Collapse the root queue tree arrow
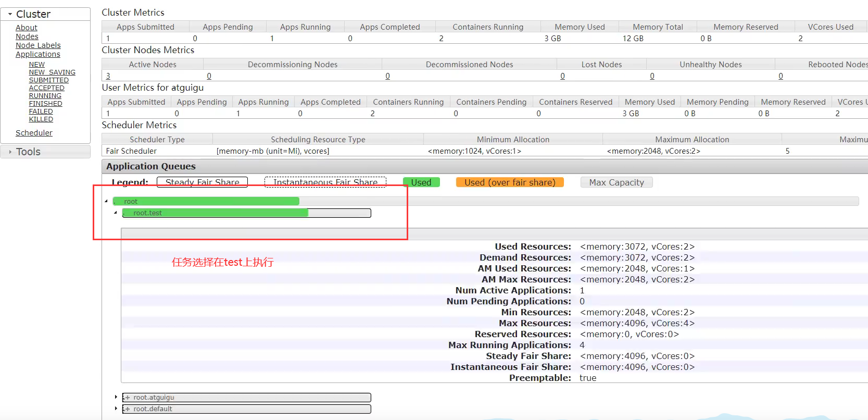This screenshot has width=868, height=420. pyautogui.click(x=106, y=201)
